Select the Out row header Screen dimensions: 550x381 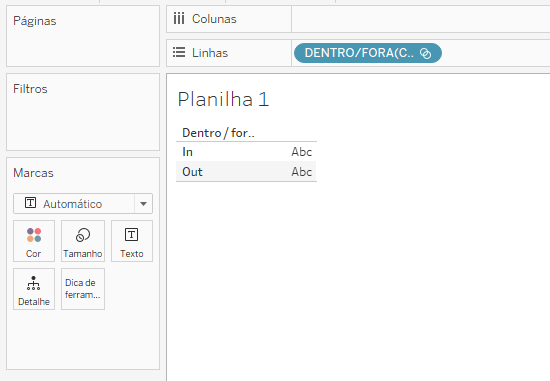(x=192, y=172)
